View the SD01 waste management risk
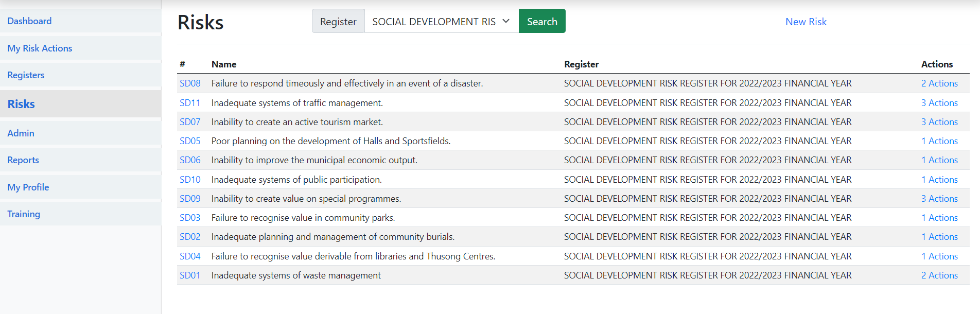980x314 pixels. tap(189, 275)
